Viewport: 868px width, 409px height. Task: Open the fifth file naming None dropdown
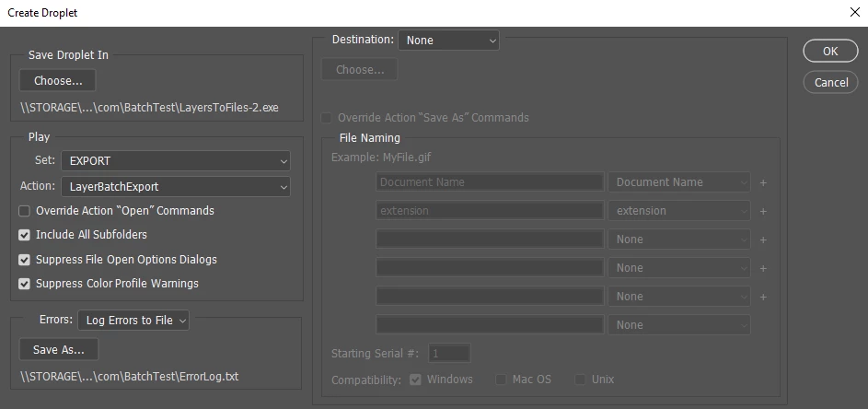(679, 297)
